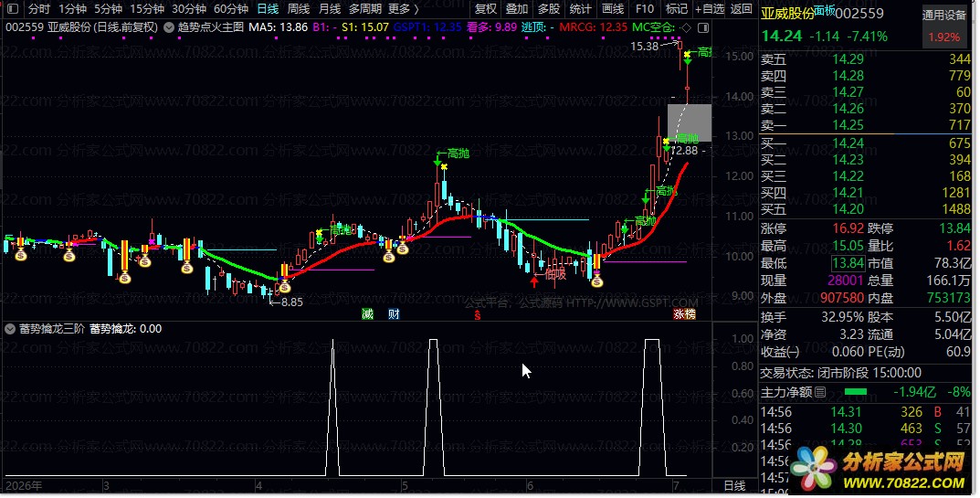Open the 多周期 multi-period option
Viewport: 980px width, 498px height.
[x=365, y=9]
